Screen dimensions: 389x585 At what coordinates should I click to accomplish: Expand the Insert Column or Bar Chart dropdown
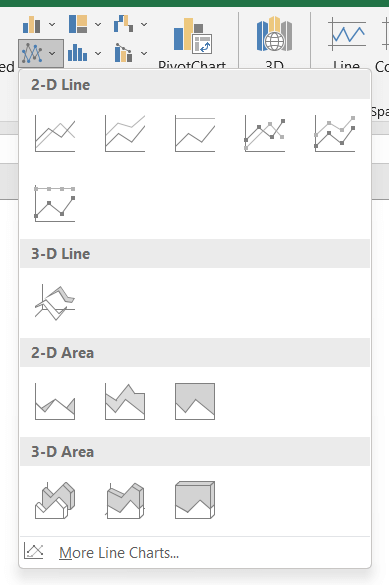pyautogui.click(x=39, y=25)
